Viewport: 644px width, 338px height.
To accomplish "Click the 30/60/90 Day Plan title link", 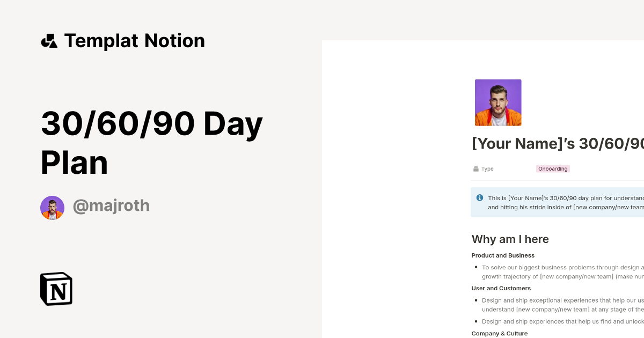I will (152, 143).
